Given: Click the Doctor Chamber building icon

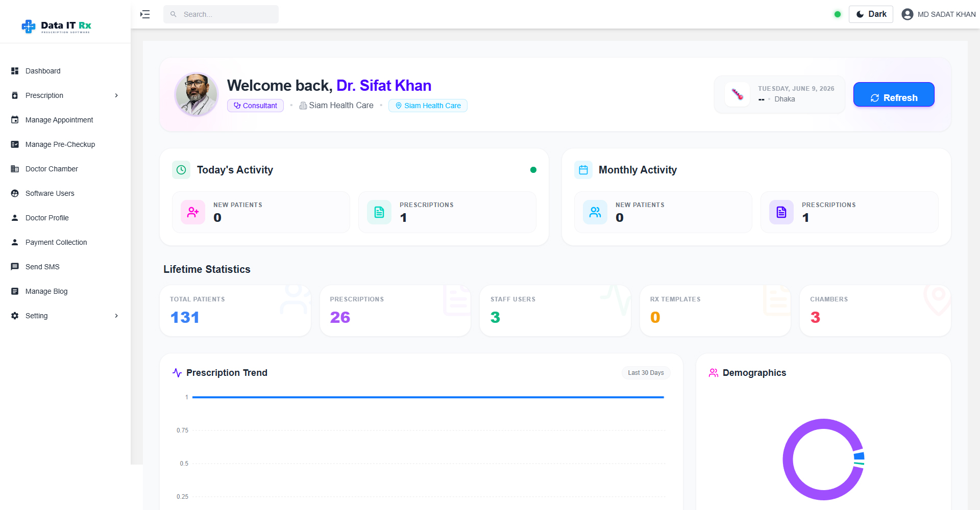Looking at the screenshot, I should [x=15, y=169].
